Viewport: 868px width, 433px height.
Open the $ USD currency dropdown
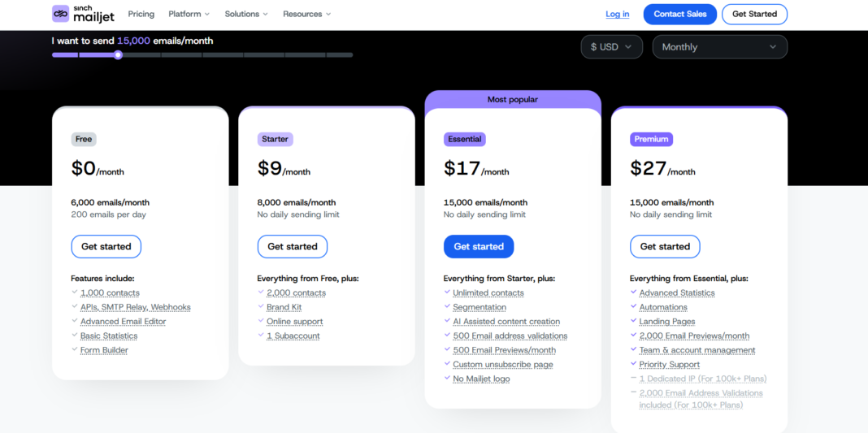612,47
